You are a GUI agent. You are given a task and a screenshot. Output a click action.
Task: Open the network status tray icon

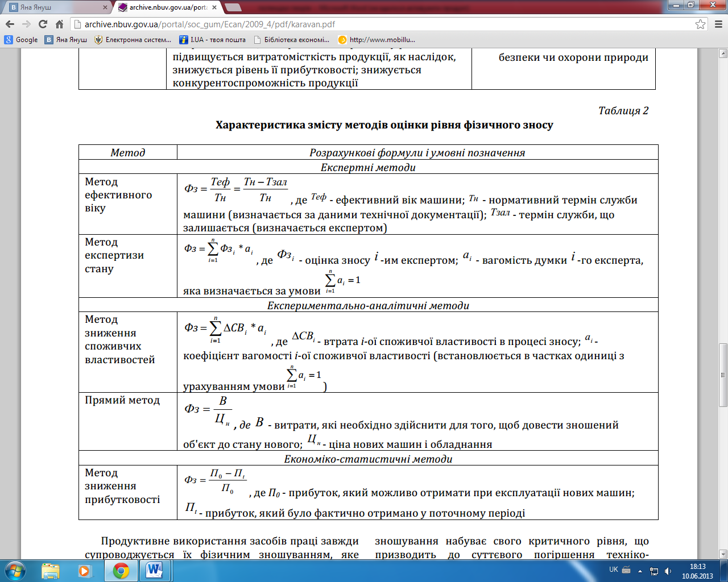click(654, 571)
